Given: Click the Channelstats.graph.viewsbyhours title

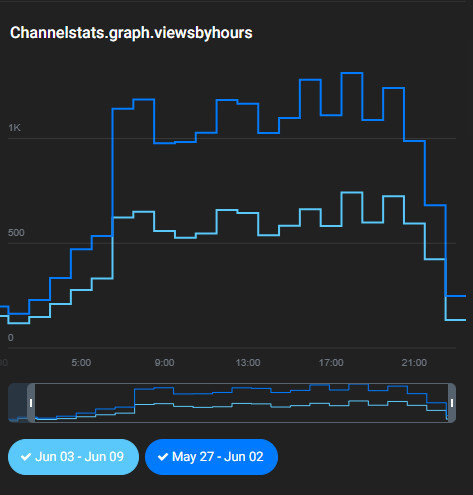Looking at the screenshot, I should (x=131, y=33).
